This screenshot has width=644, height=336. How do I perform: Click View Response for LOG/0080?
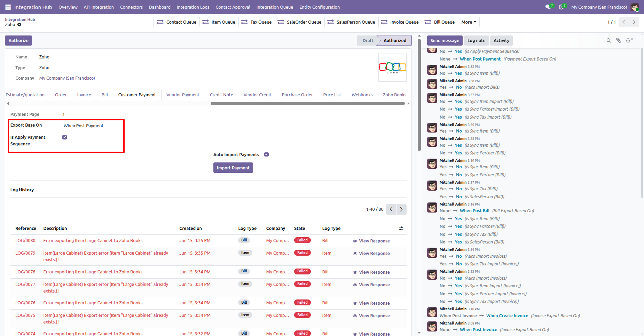click(x=371, y=241)
